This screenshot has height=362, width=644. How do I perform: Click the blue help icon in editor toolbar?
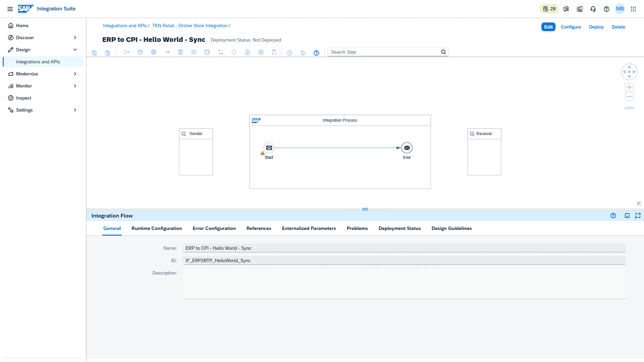[x=316, y=53]
